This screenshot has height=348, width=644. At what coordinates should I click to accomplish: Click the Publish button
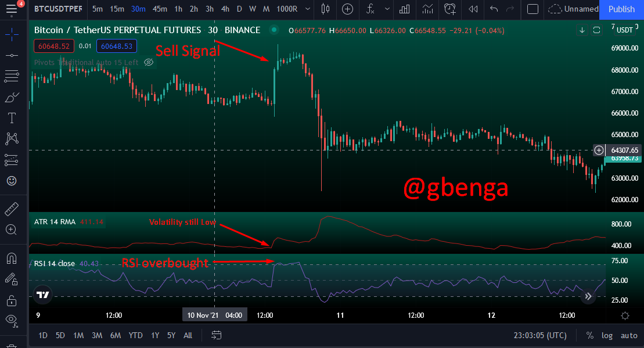pos(621,9)
